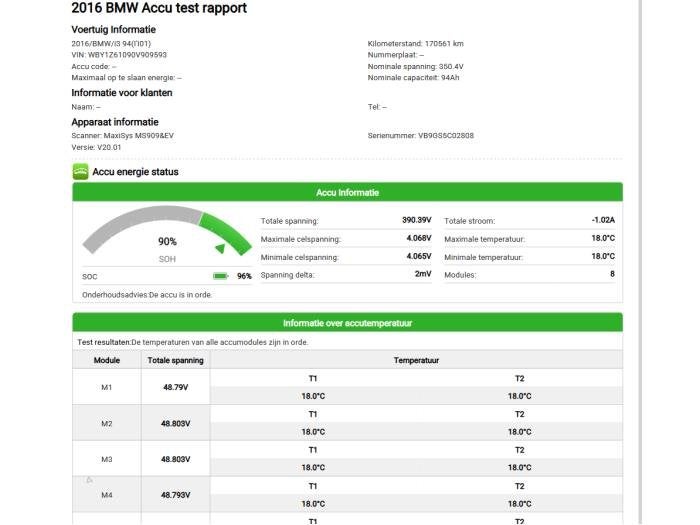The height and width of the screenshot is (525, 700).
Task: Select Spanning delta value 2mV
Action: tap(423, 274)
